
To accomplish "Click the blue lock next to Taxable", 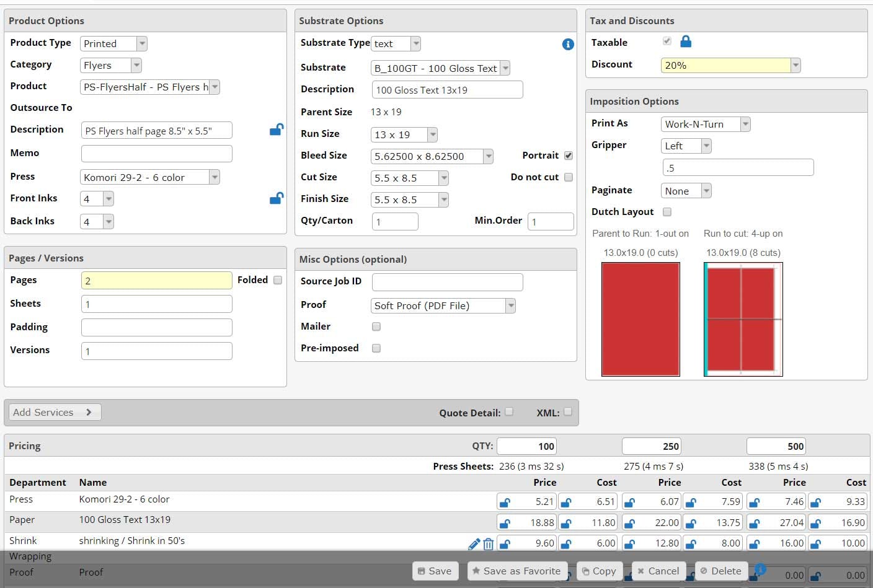I will pyautogui.click(x=686, y=41).
